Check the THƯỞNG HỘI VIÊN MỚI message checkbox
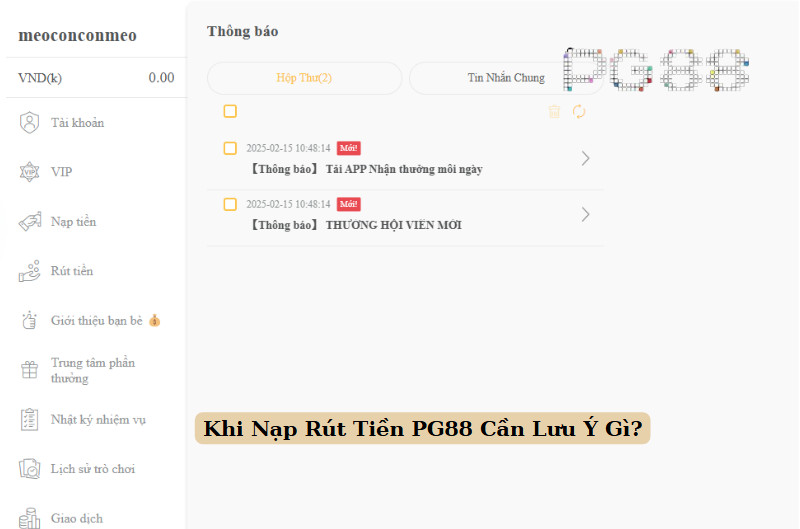Image resolution: width=800 pixels, height=529 pixels. [230, 204]
